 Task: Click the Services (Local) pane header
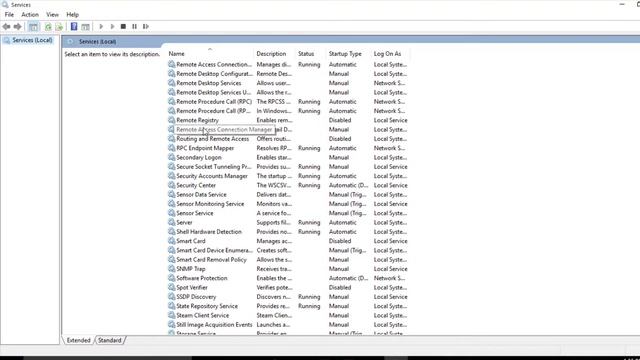click(x=98, y=42)
